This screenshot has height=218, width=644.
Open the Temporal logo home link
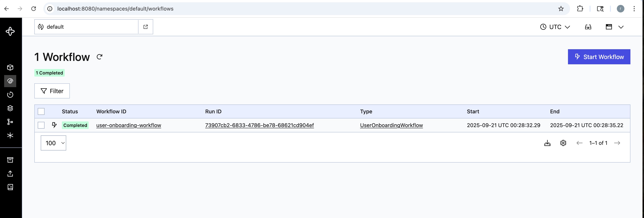coord(10,31)
